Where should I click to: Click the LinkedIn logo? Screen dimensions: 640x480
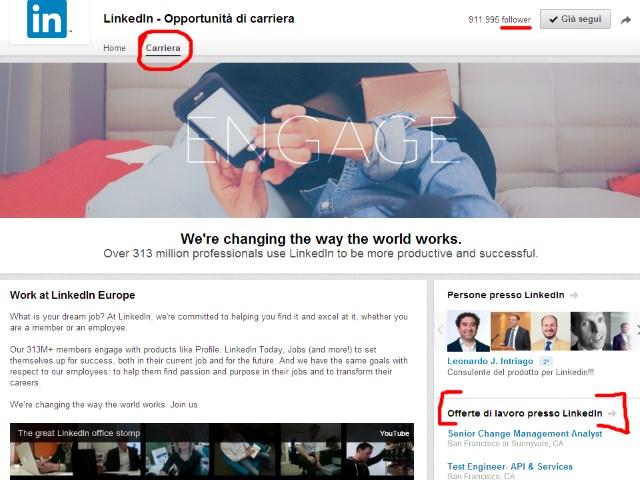pos(47,19)
